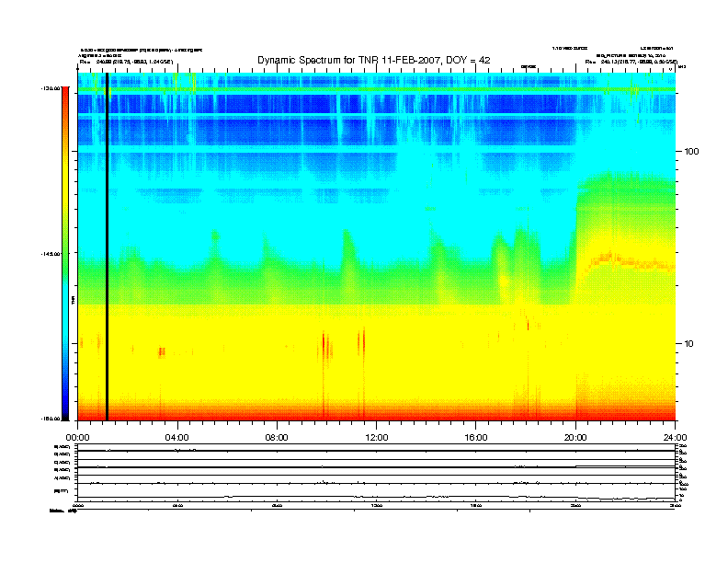Click the -145.00 color scale label

click(51, 254)
